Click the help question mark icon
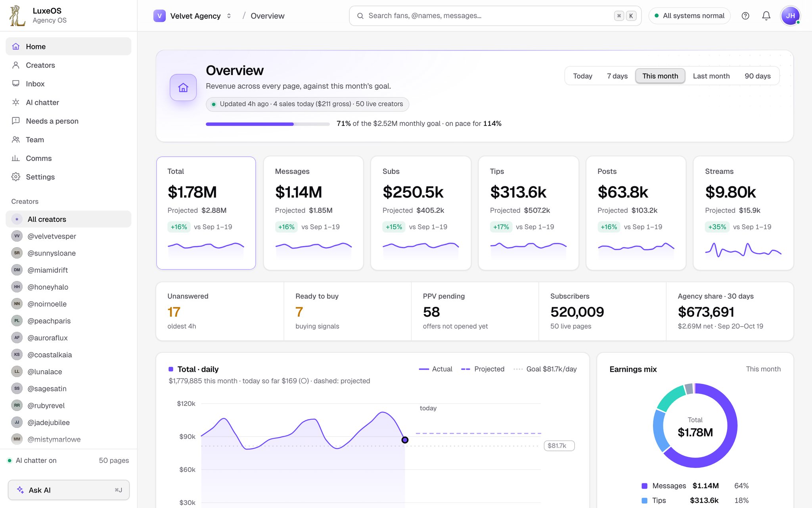812x508 pixels. 745,16
